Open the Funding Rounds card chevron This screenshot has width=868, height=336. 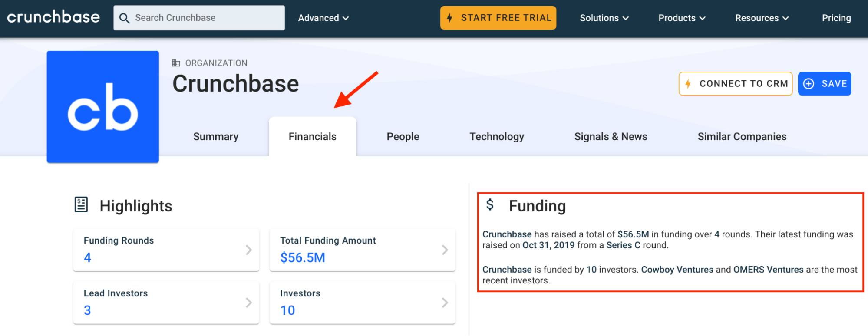coord(248,250)
